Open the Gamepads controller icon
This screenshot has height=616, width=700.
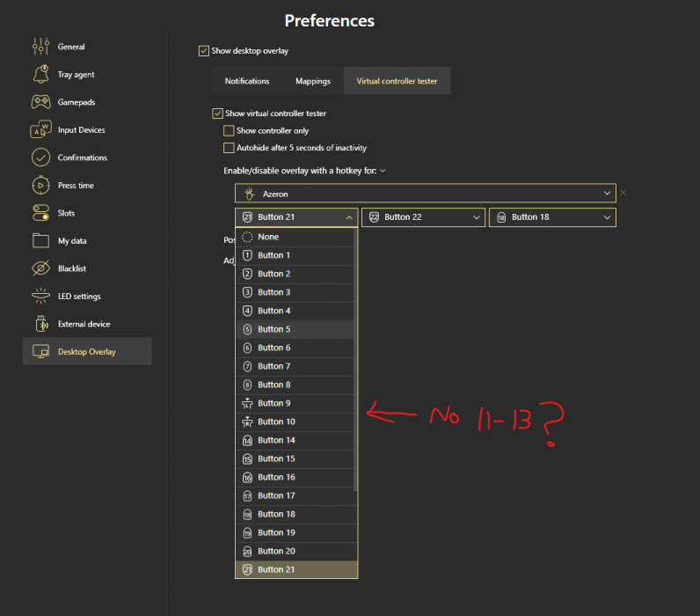click(x=40, y=102)
